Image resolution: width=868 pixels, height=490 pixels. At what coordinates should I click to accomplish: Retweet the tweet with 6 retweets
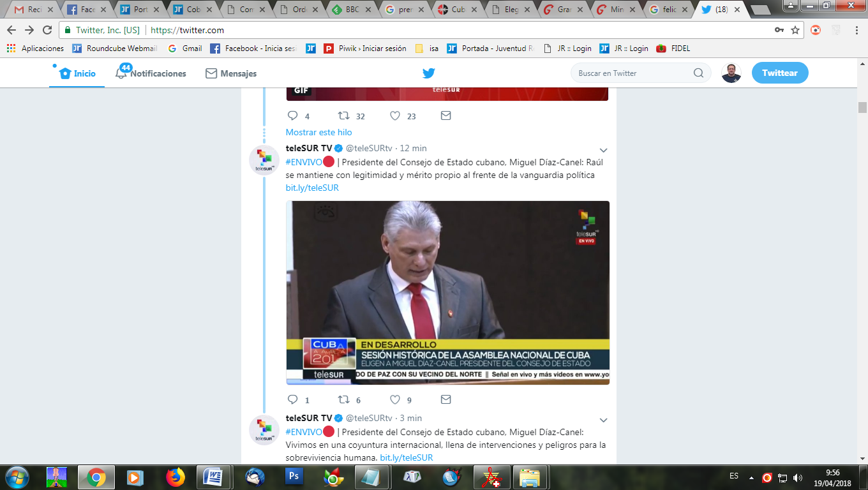343,399
